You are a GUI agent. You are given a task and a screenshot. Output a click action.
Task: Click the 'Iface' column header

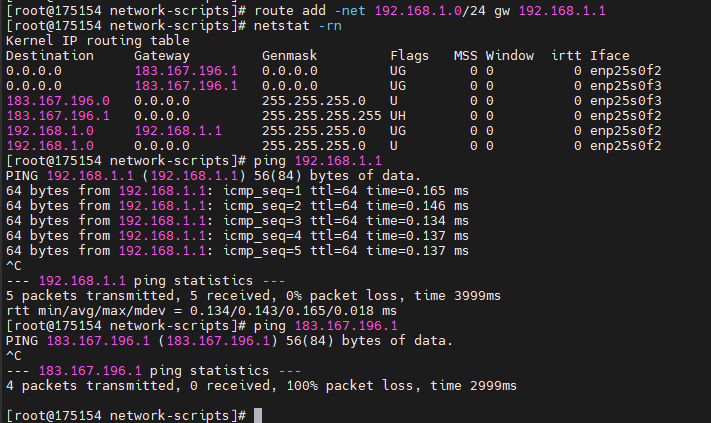609,55
